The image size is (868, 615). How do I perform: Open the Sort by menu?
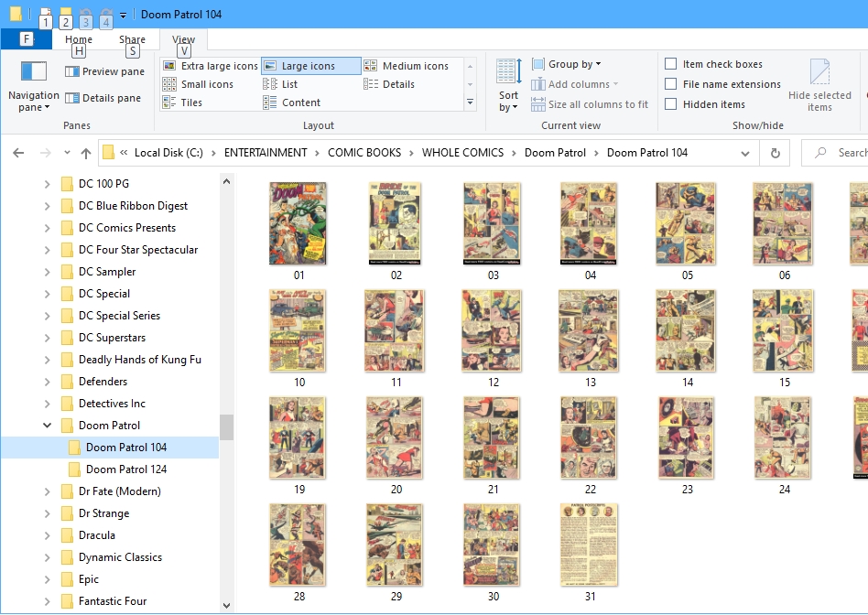508,85
